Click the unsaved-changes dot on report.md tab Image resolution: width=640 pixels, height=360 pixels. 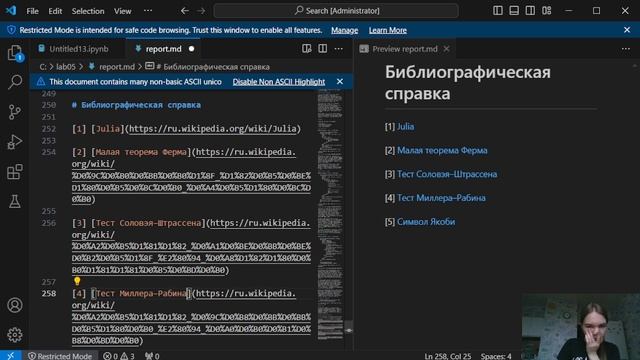[x=191, y=49]
